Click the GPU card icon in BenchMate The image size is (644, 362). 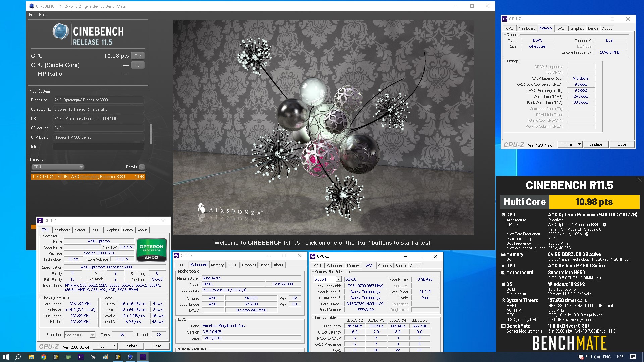pos(503,266)
